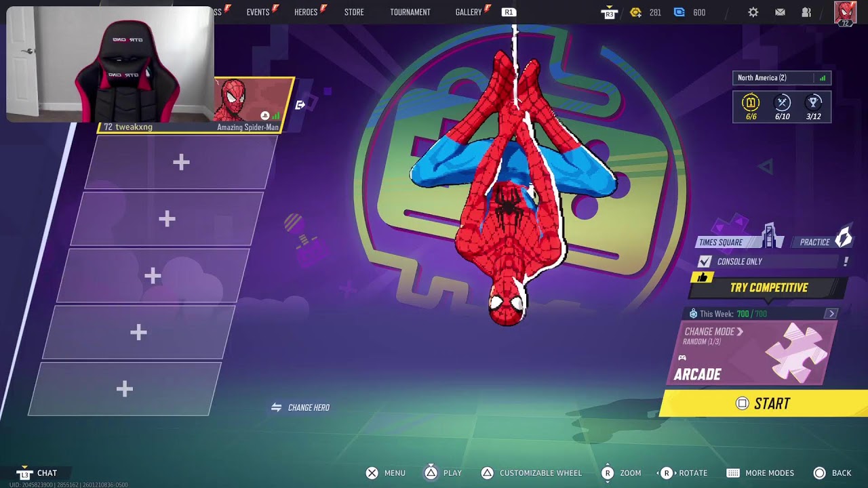Viewport: 868px width, 488px height.
Task: Click the More Modes keypad icon
Action: 733,473
